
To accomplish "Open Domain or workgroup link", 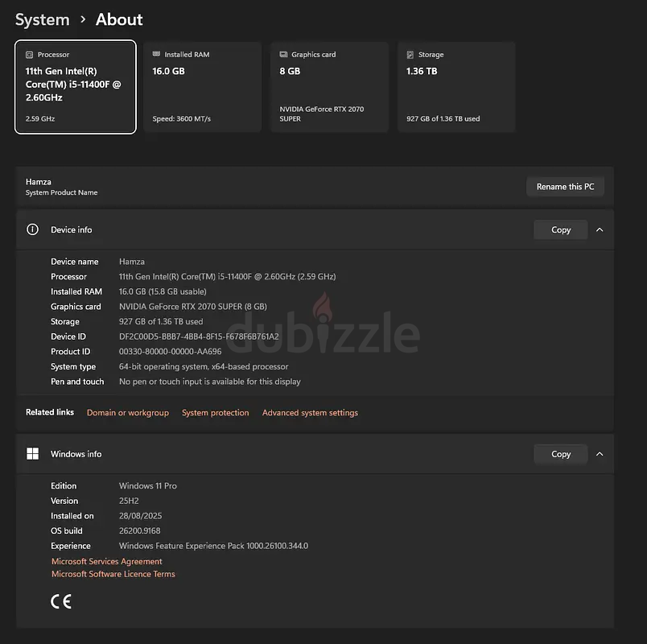I will click(128, 412).
